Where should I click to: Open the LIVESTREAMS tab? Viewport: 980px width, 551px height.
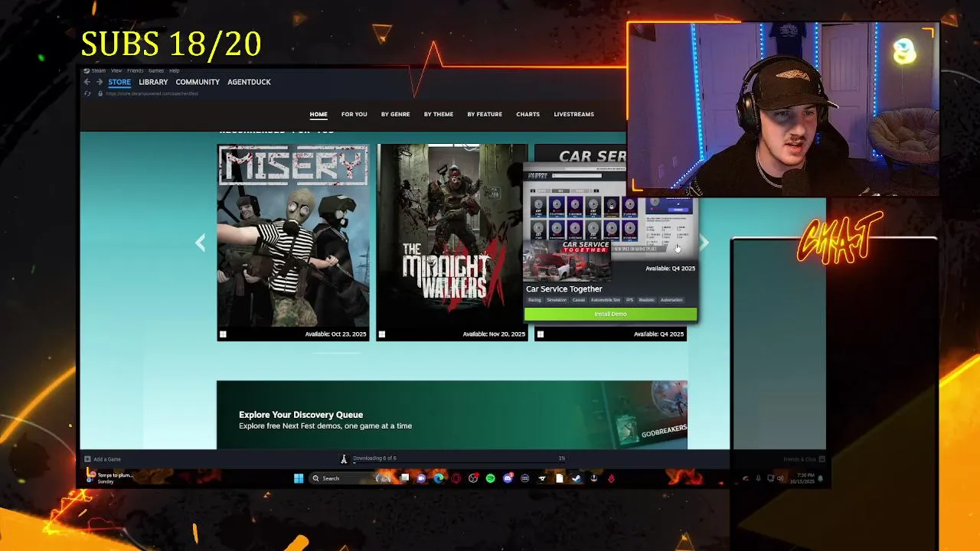(573, 114)
